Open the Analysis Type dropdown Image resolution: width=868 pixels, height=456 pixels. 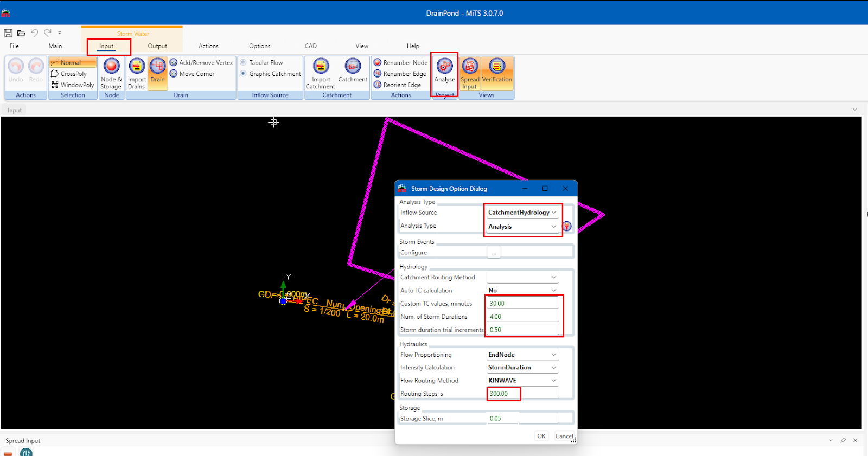522,227
